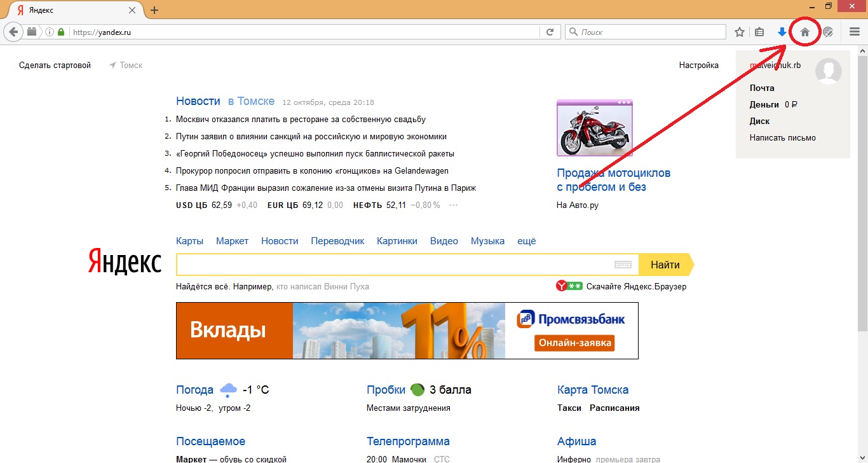Open the Карта Томска link
The width and height of the screenshot is (868, 463).
tap(593, 390)
